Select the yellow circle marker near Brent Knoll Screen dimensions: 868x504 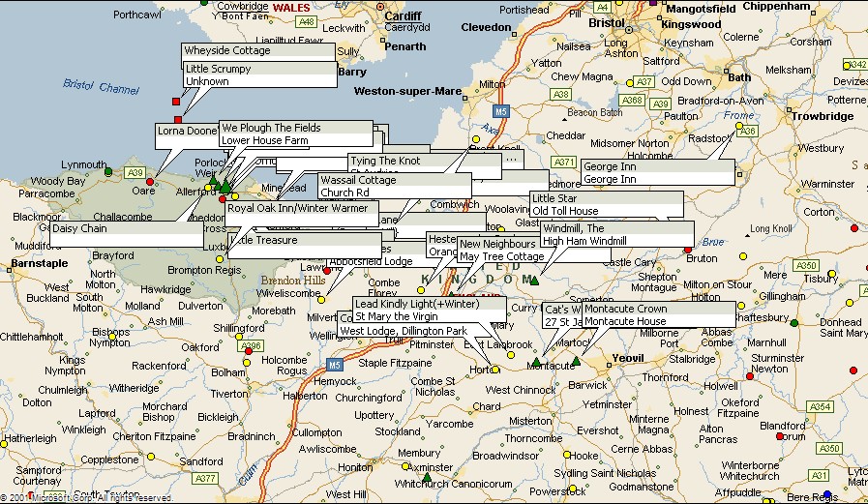pyautogui.click(x=476, y=139)
